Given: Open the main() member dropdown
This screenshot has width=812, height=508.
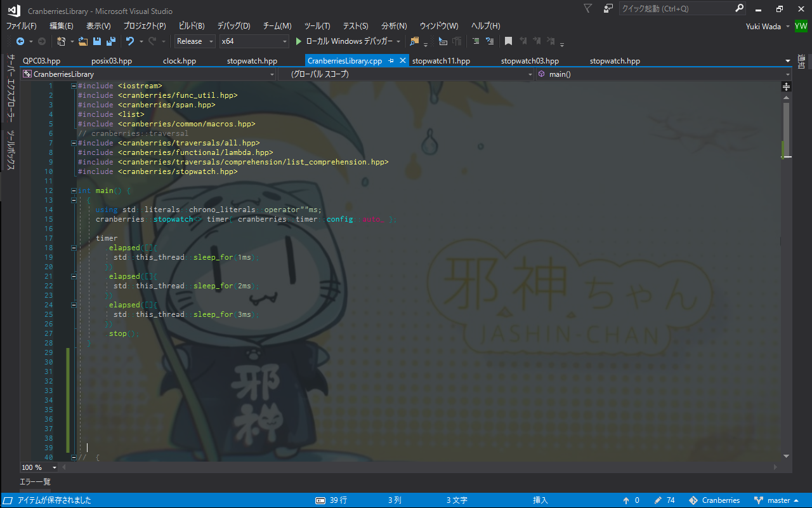Looking at the screenshot, I should pyautogui.click(x=664, y=74).
